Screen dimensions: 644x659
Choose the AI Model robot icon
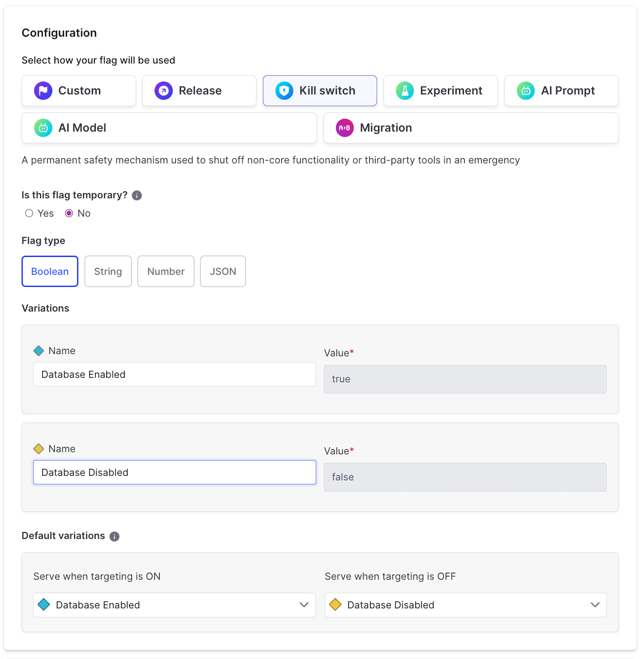pyautogui.click(x=43, y=128)
